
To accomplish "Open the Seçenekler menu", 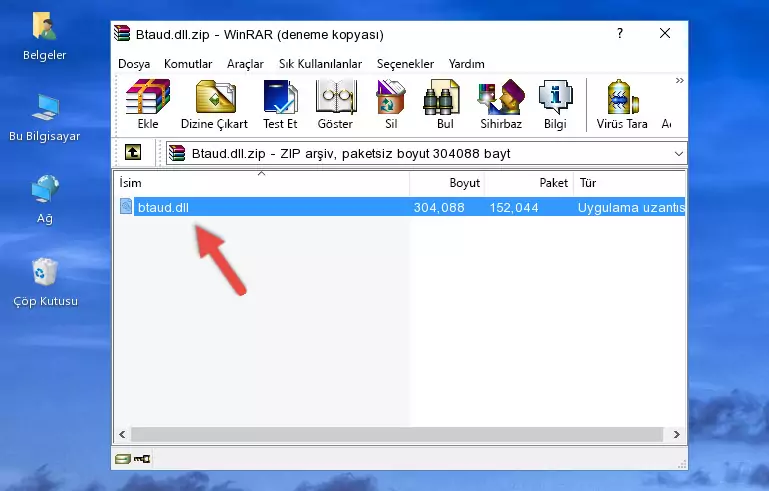I will [405, 64].
